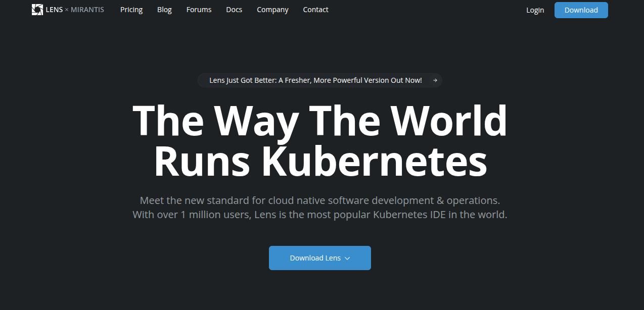Click the LENS × MIRANTIS brand text
Viewport: 644px width, 310px height.
pyautogui.click(x=75, y=10)
